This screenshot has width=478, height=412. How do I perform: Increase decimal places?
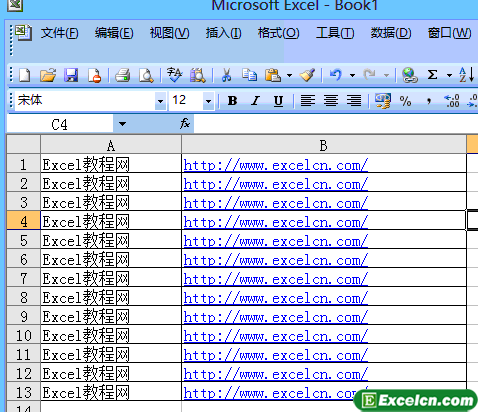pyautogui.click(x=452, y=101)
